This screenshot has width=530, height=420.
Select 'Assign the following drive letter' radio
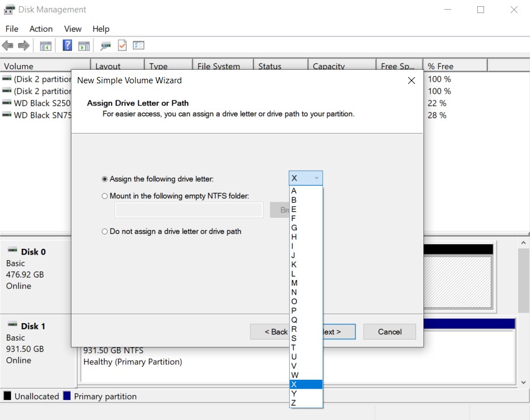point(105,179)
